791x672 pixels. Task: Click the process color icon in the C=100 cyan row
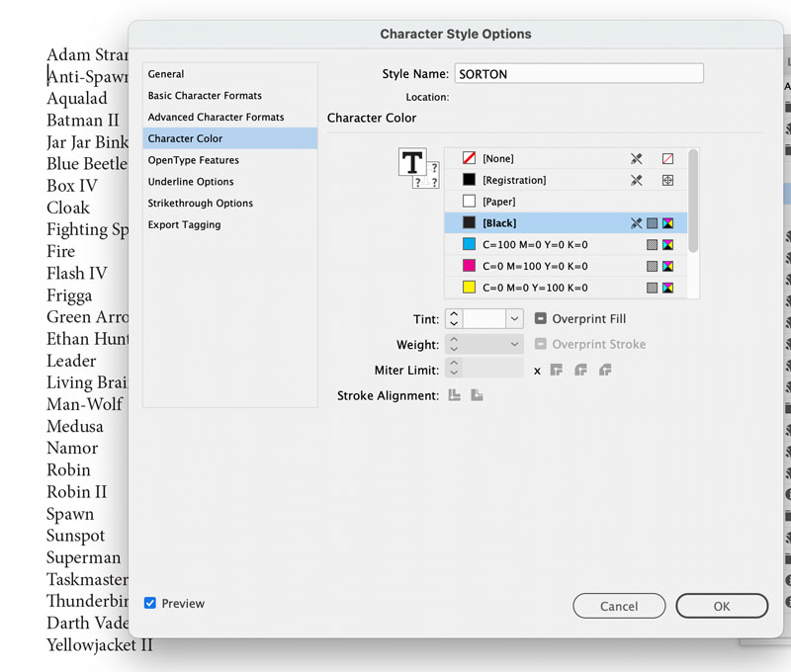click(653, 245)
